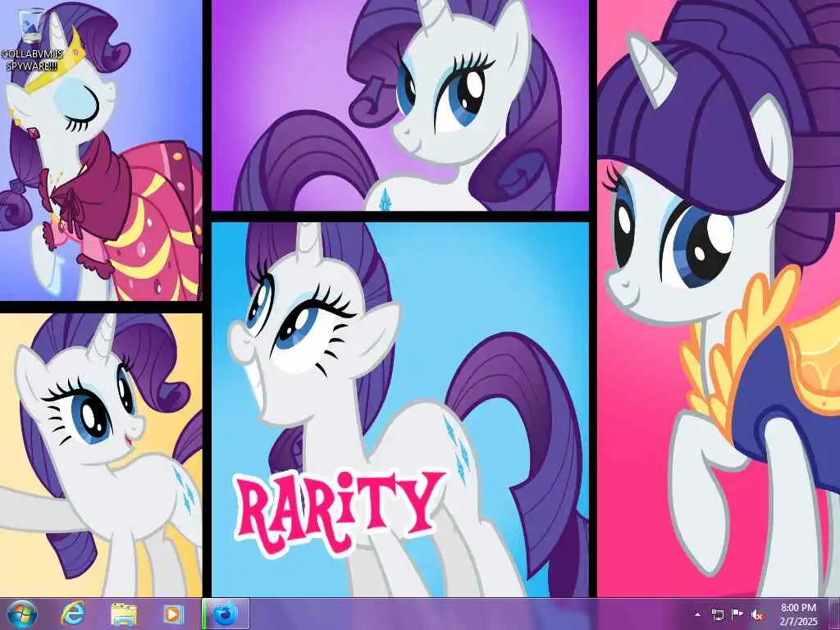Open the Windows Start menu orb

[22, 614]
